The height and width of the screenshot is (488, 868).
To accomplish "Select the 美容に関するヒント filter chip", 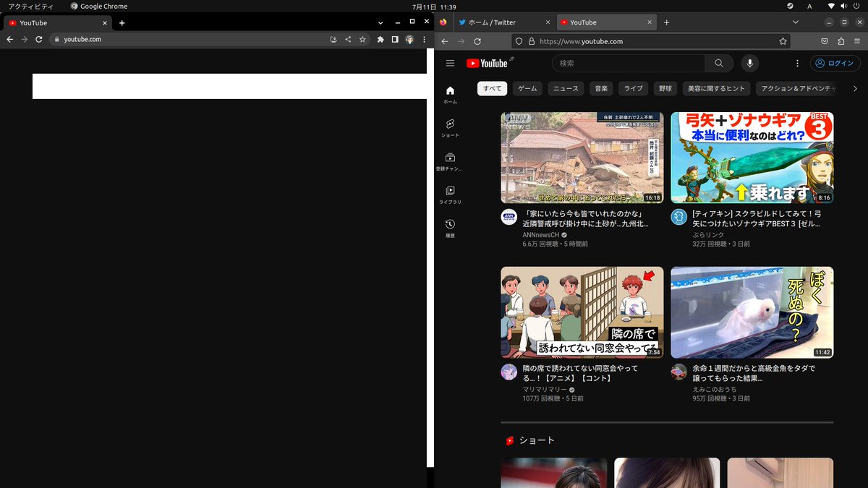I will pos(716,88).
